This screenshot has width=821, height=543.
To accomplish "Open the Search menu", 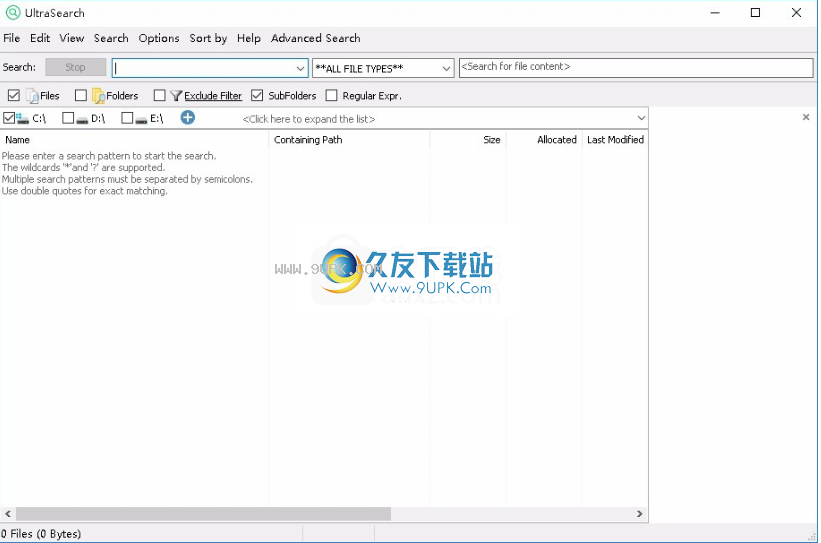I will point(111,38).
